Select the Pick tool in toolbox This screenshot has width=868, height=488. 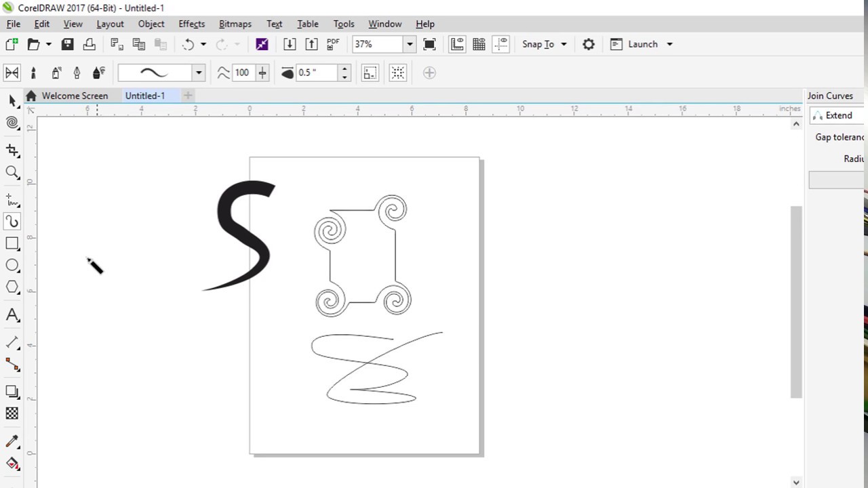(x=12, y=101)
